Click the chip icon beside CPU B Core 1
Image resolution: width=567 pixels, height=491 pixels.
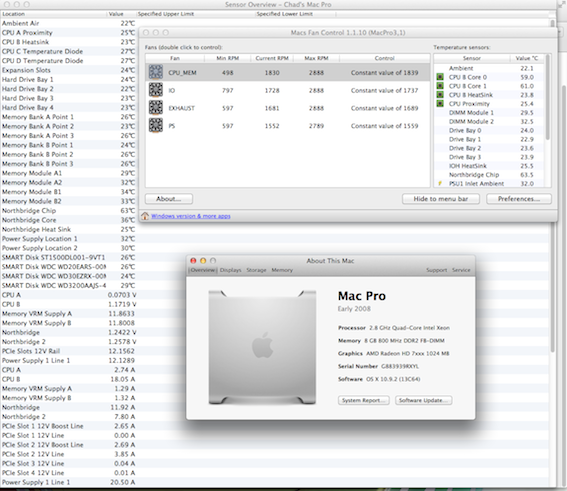(440, 86)
